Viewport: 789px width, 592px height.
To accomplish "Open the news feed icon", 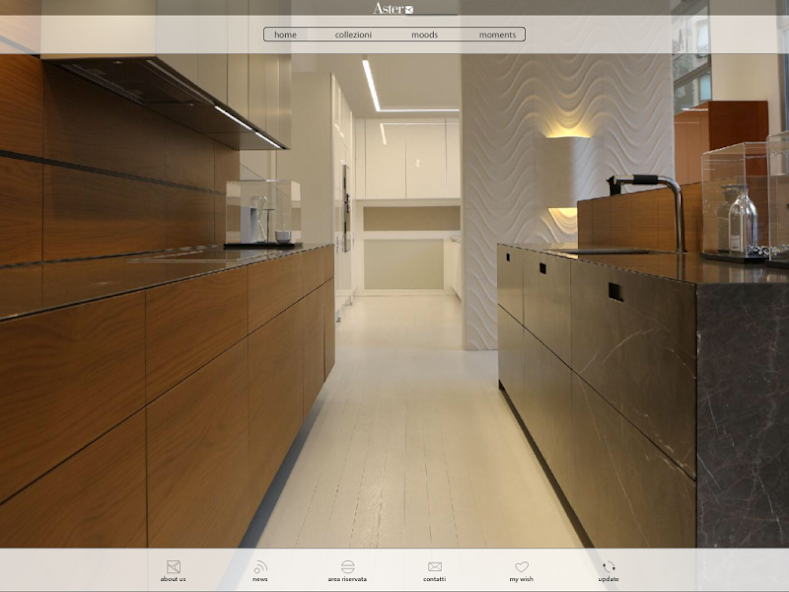I will (260, 566).
